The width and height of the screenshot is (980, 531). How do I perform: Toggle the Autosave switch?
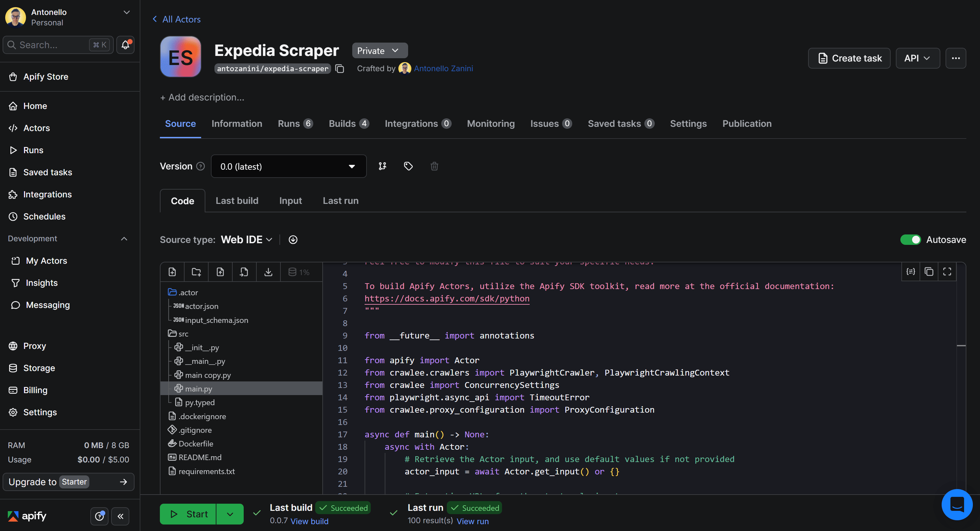click(910, 239)
